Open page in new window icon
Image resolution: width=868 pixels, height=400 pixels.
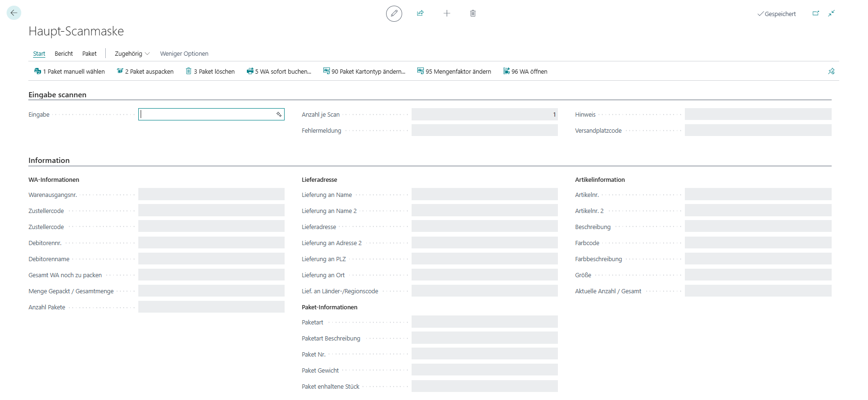[816, 13]
